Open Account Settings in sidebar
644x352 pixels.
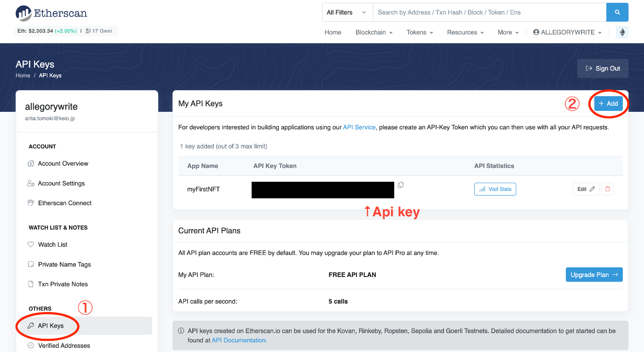pos(61,183)
